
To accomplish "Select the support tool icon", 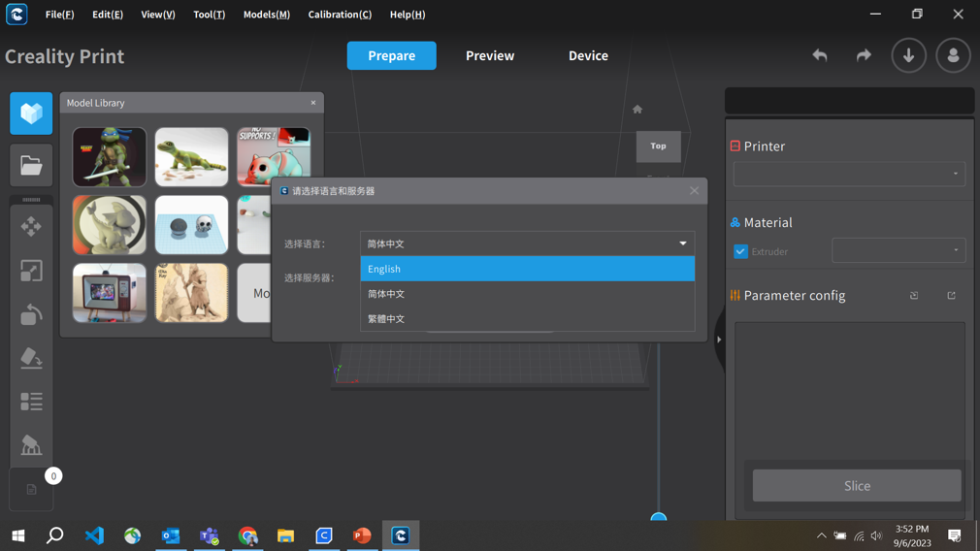I will pyautogui.click(x=31, y=445).
